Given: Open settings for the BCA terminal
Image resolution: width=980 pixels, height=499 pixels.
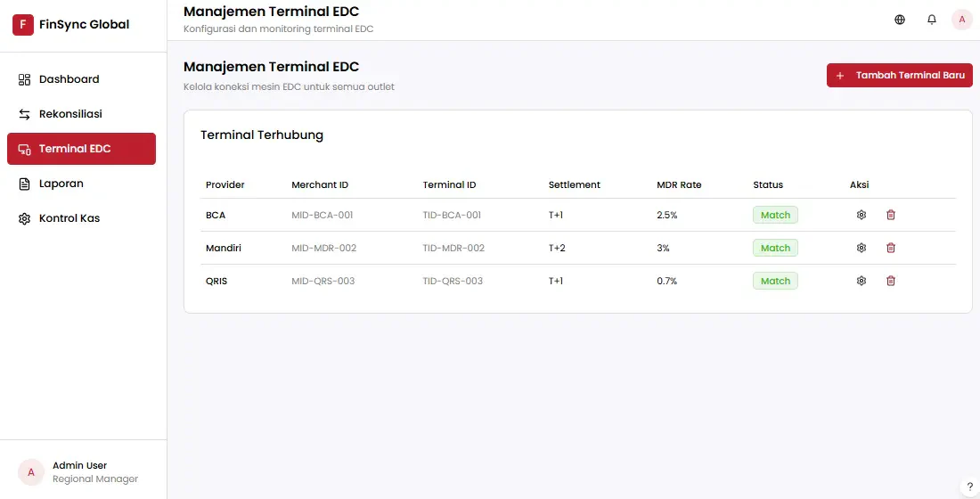Looking at the screenshot, I should (862, 215).
